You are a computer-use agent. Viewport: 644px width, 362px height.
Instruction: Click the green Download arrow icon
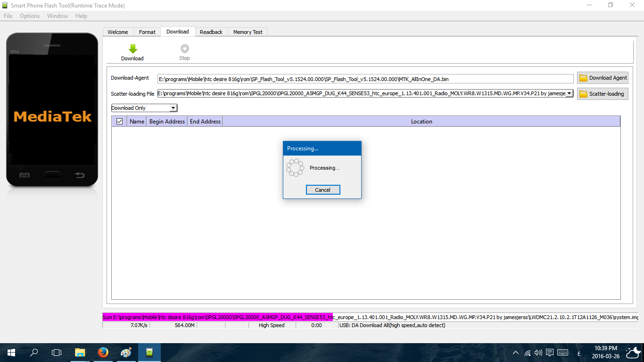point(132,49)
